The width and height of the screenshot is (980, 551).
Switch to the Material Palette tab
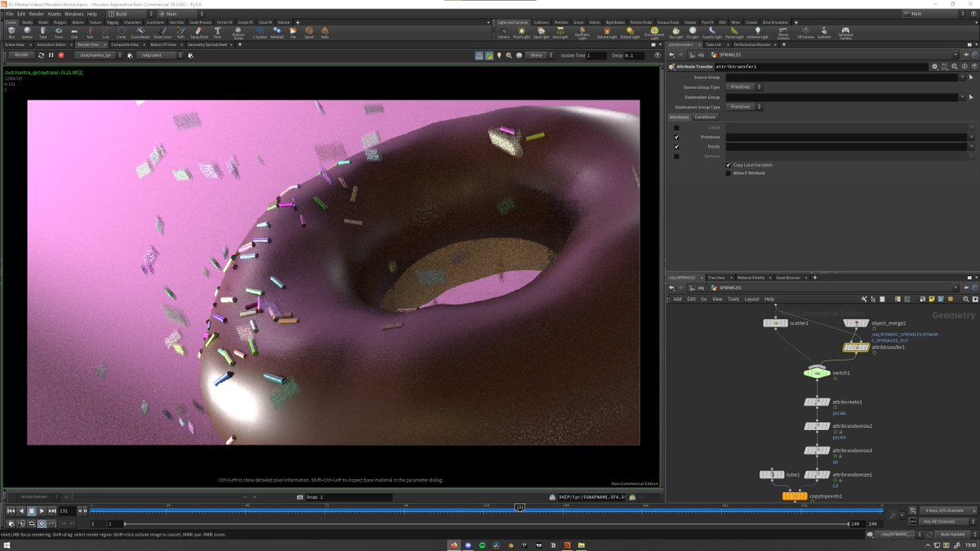pyautogui.click(x=751, y=278)
